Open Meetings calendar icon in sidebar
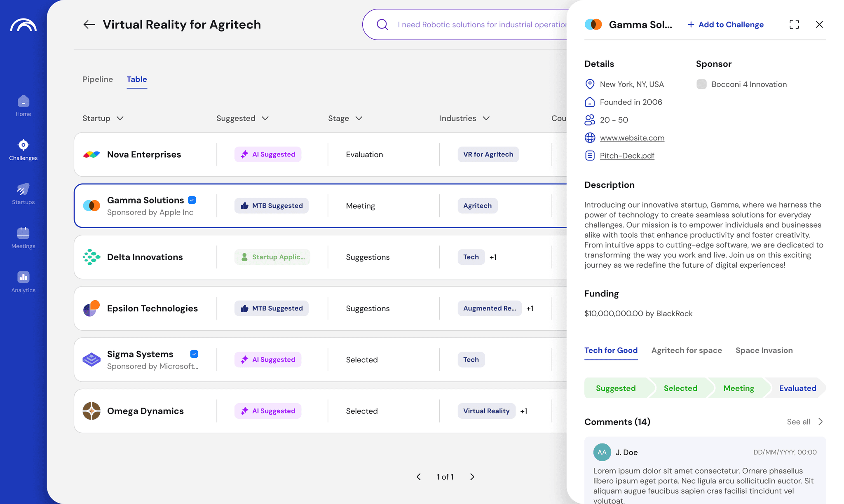Screen dimensions: 844x504 click(23, 233)
